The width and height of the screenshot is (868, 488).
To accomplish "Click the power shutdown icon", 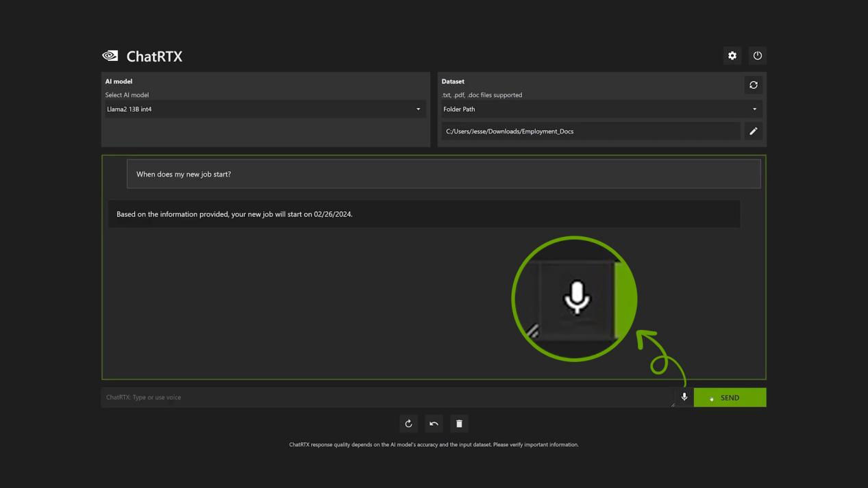I will (757, 55).
